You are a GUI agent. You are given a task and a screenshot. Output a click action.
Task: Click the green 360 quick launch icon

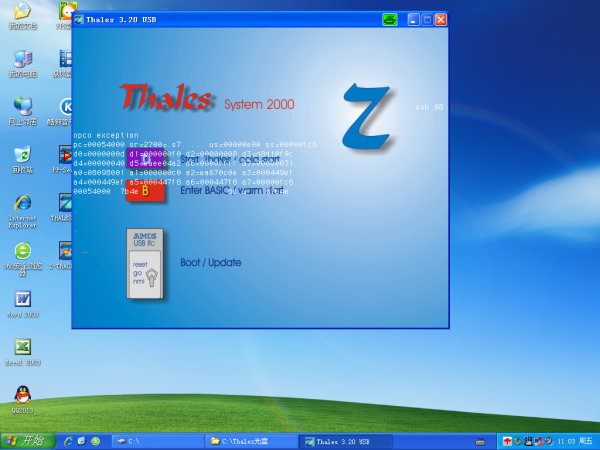(x=95, y=441)
